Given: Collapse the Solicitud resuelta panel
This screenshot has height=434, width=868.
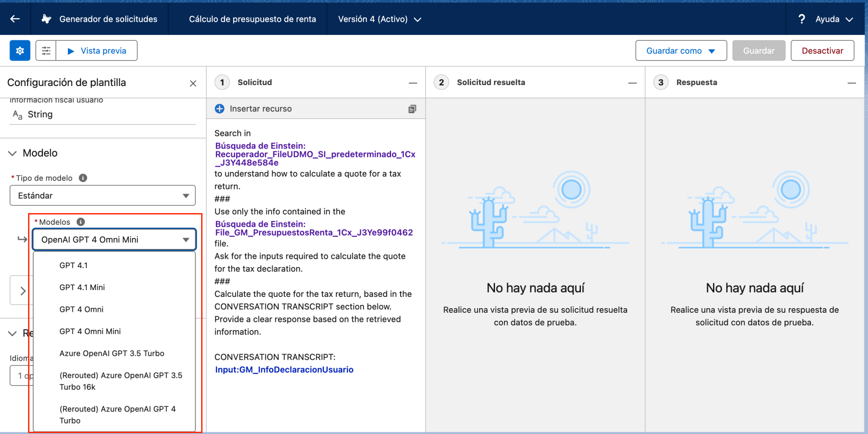Looking at the screenshot, I should [x=632, y=83].
